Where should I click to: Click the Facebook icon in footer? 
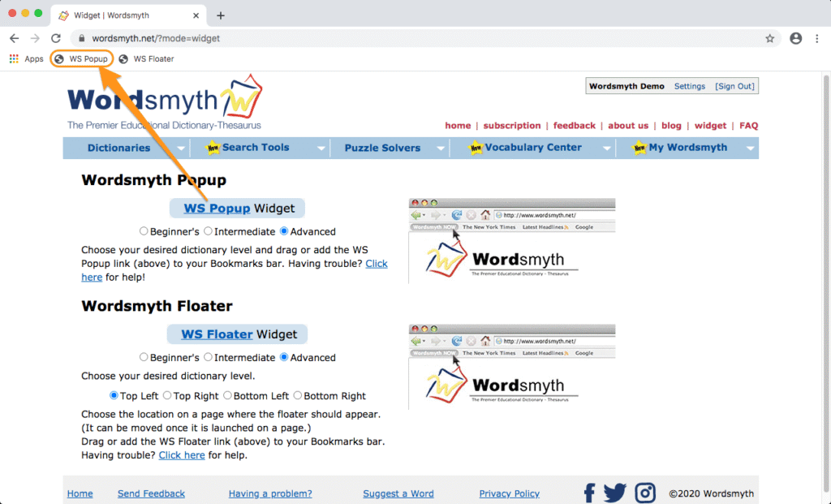[x=589, y=493]
